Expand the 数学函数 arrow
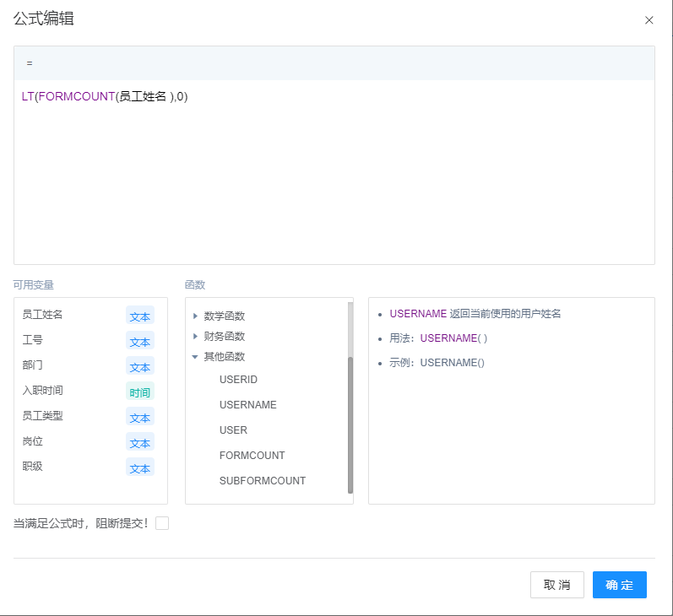 click(x=195, y=316)
